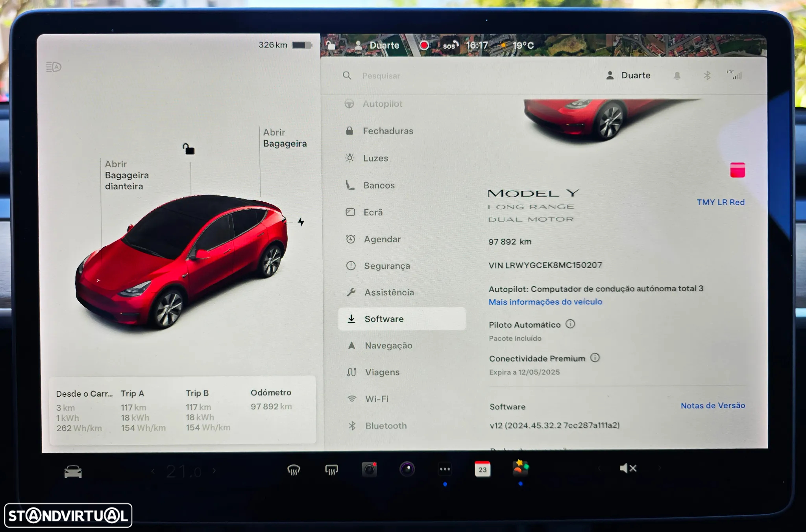This screenshot has height=532, width=806.
Task: Open the dashcam camera app
Action: point(369,469)
